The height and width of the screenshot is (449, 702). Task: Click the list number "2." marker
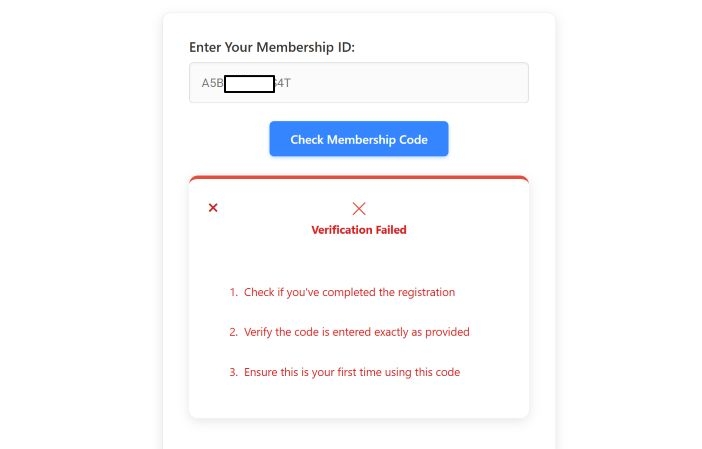tap(233, 332)
